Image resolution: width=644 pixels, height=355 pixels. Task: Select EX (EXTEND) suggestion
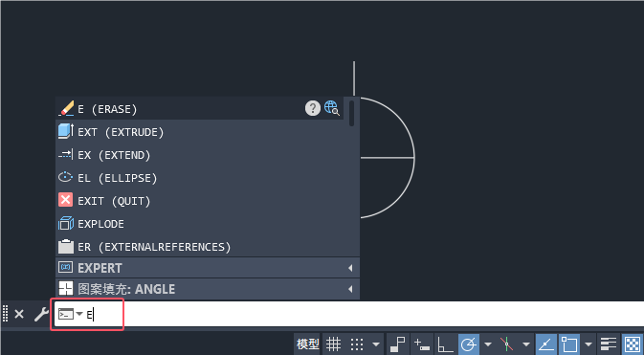click(200, 155)
